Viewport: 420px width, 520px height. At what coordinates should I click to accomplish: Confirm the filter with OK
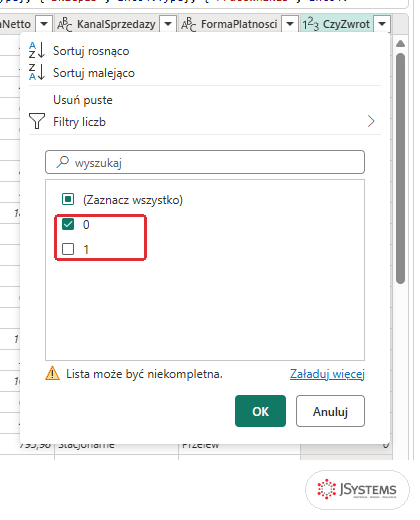point(260,411)
